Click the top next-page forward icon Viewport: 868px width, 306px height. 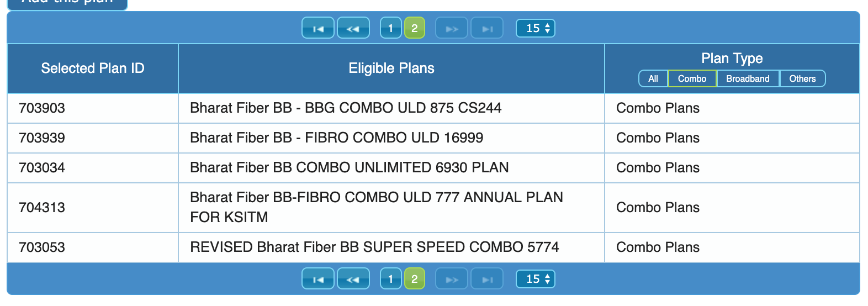pos(452,28)
